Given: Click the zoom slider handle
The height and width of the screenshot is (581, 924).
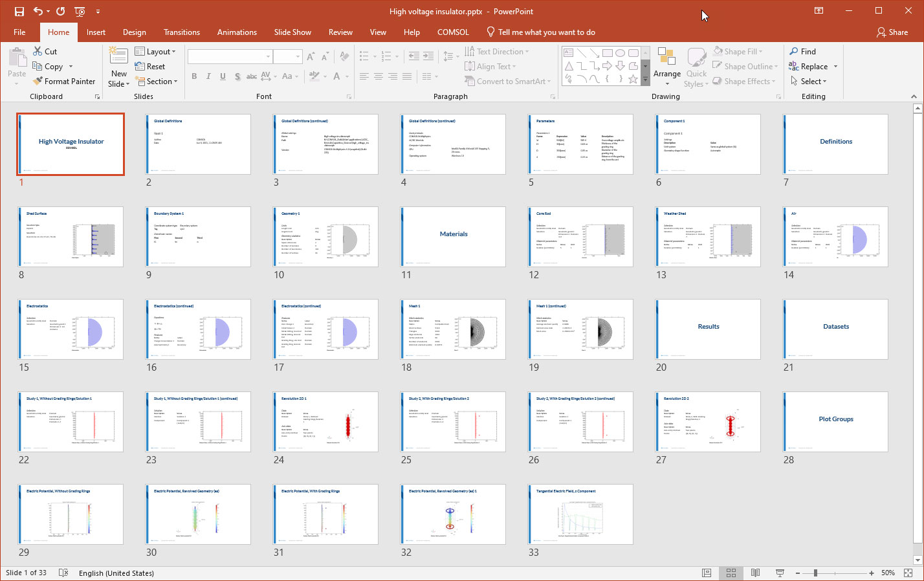Looking at the screenshot, I should tap(815, 573).
